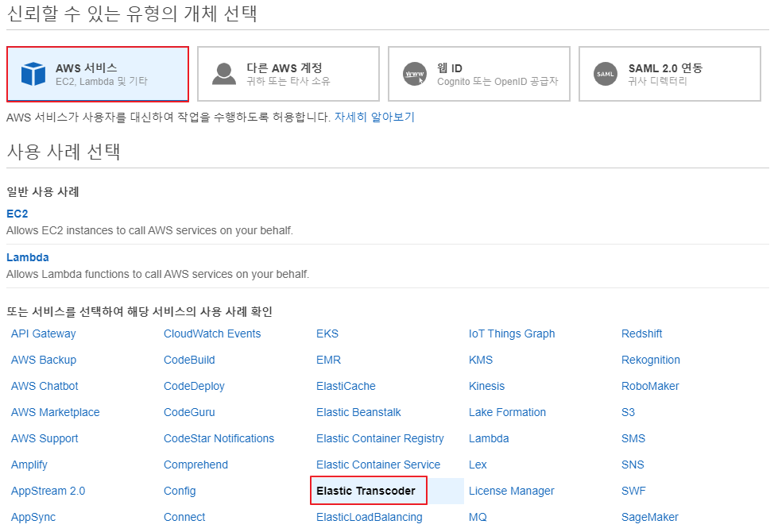Select CloudWatch Events service
Screen dimensions: 778x532
[x=212, y=333]
